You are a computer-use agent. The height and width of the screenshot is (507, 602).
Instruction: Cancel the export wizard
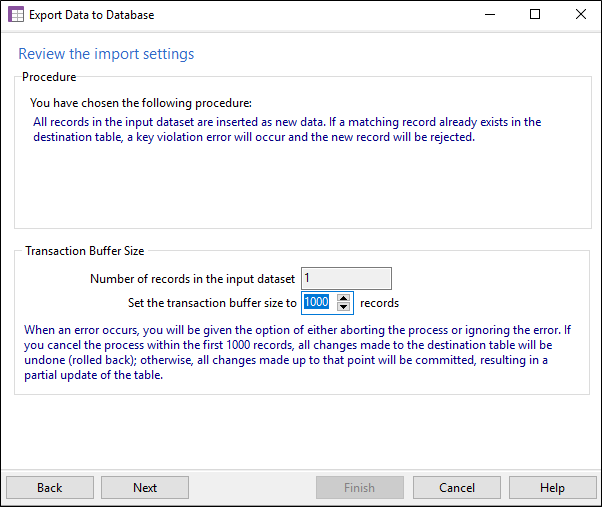pos(457,487)
